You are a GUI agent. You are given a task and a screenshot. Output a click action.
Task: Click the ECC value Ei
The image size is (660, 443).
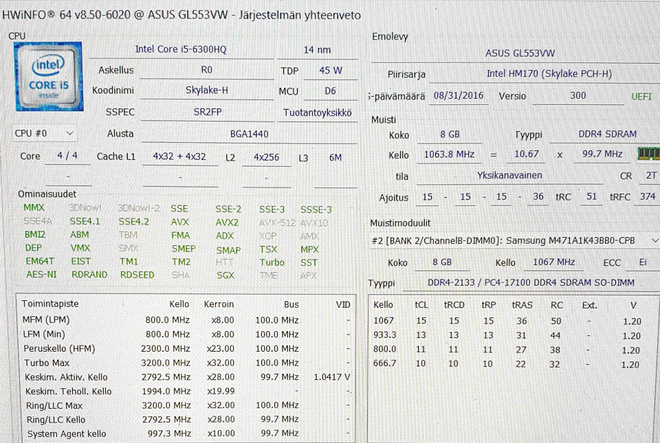tap(643, 263)
